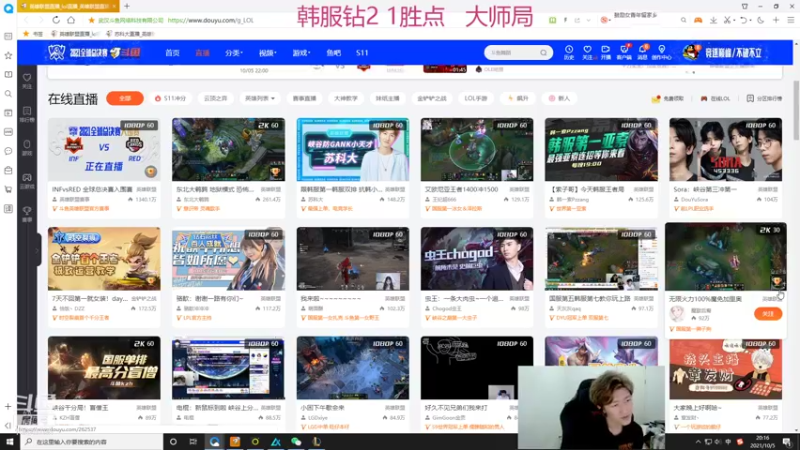Open the undo dropdown arrow in browser toolbar

coord(749,20)
